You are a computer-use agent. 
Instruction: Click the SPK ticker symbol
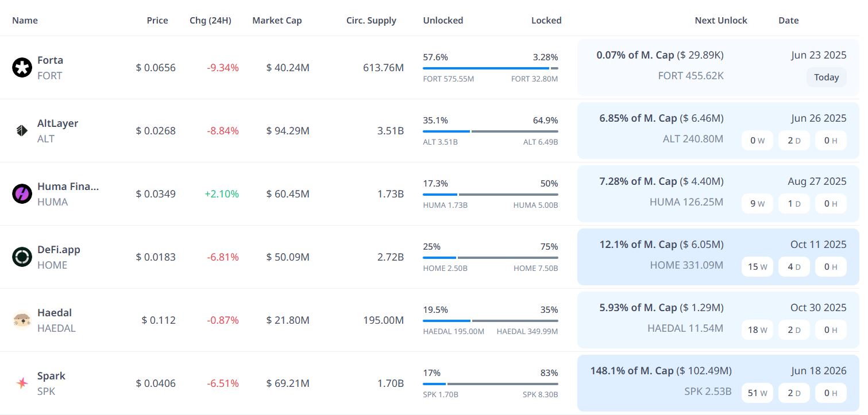(46, 391)
